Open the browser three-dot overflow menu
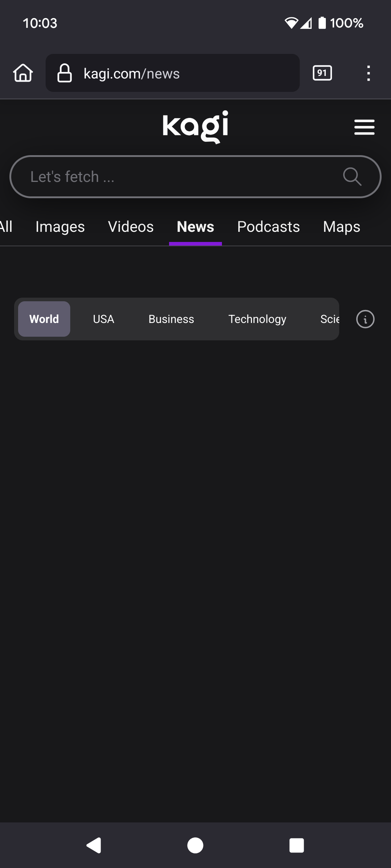The image size is (391, 868). 368,73
